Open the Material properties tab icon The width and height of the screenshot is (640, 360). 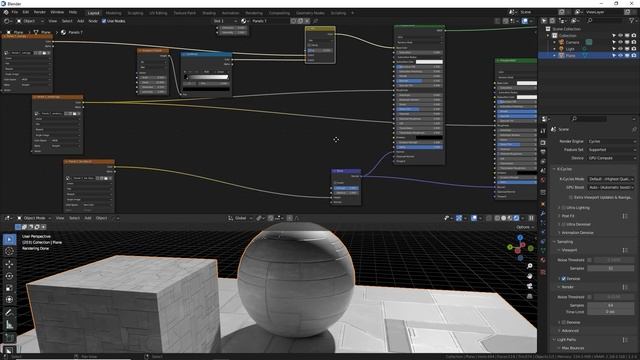[543, 260]
